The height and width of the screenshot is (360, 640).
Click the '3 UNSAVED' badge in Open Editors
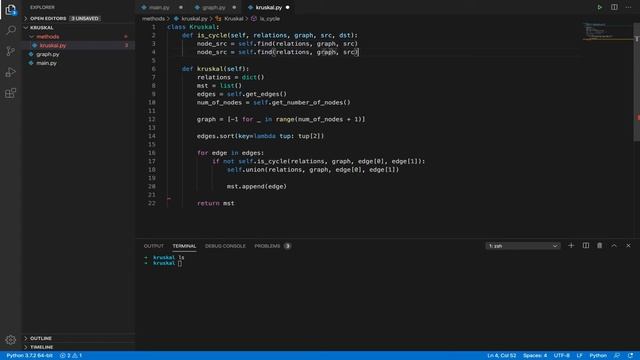coord(85,18)
